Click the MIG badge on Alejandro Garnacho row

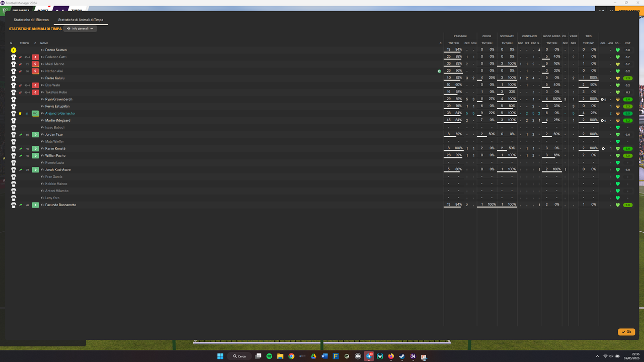pos(35,114)
